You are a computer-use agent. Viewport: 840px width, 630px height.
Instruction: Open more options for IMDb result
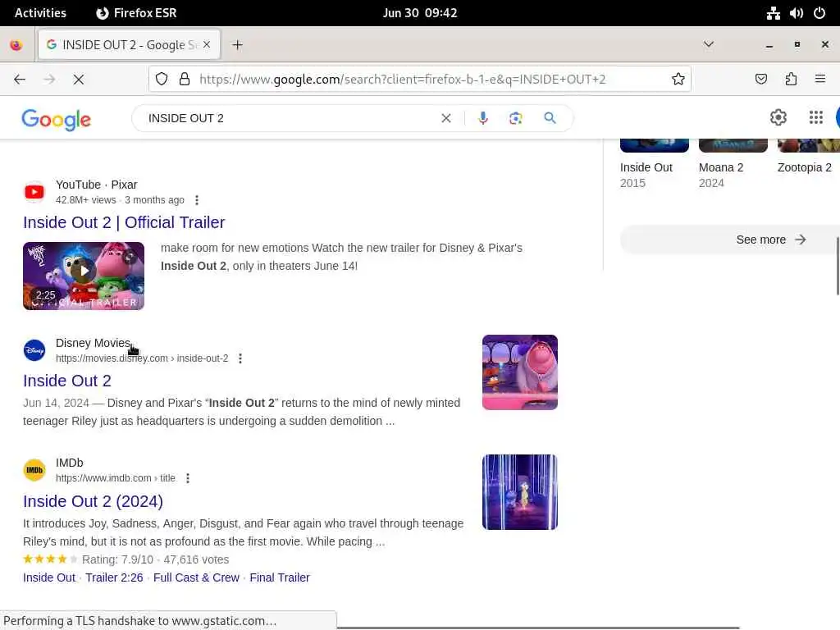pos(188,478)
